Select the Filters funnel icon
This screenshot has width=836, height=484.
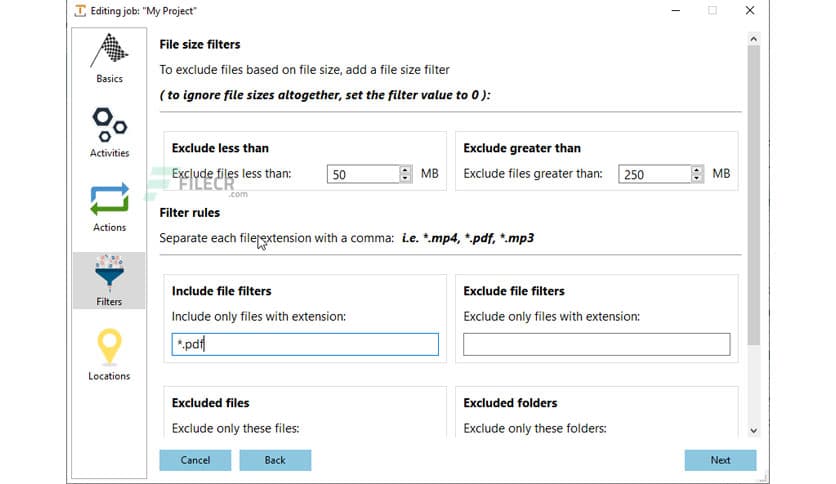point(109,273)
